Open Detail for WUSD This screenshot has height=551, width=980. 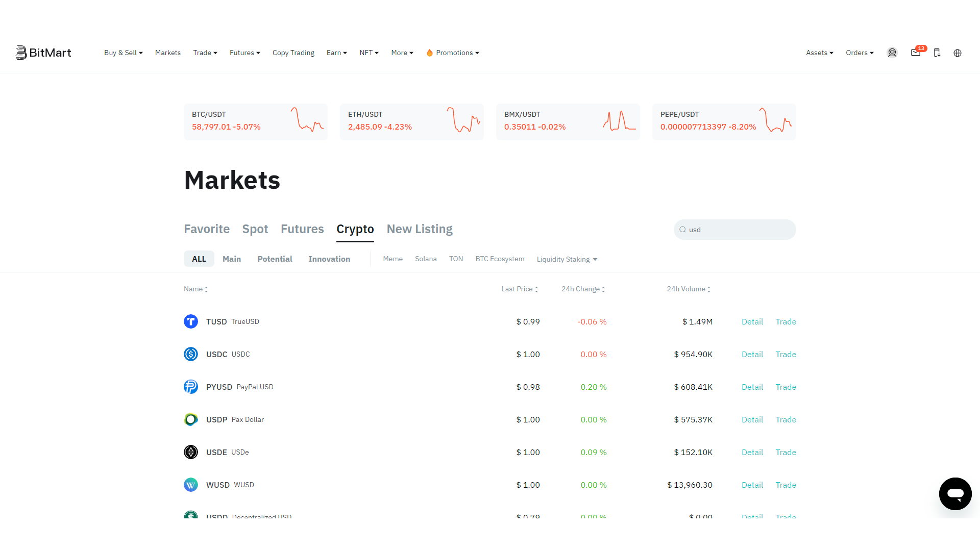752,485
